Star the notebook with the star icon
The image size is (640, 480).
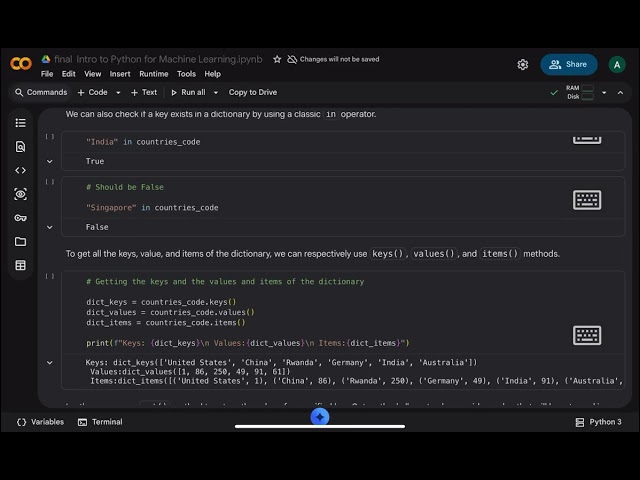tap(277, 60)
